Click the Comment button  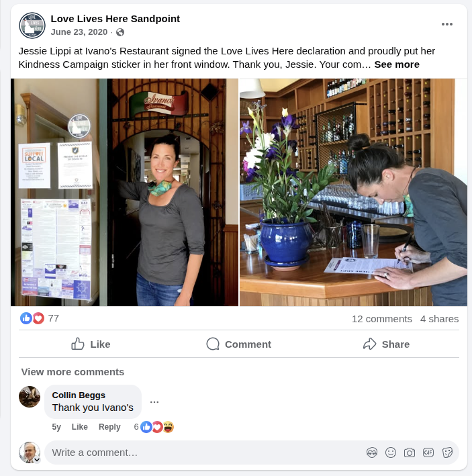point(238,344)
